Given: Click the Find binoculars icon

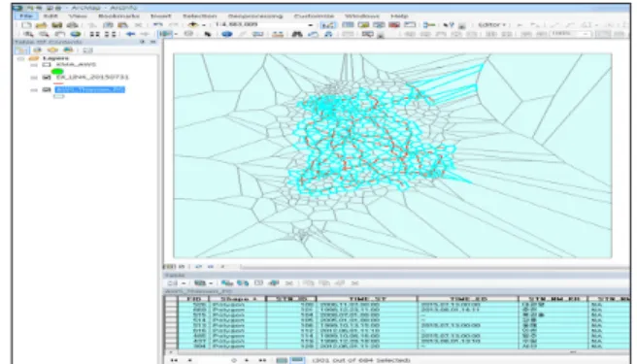Looking at the screenshot, I should pyautogui.click(x=297, y=34).
